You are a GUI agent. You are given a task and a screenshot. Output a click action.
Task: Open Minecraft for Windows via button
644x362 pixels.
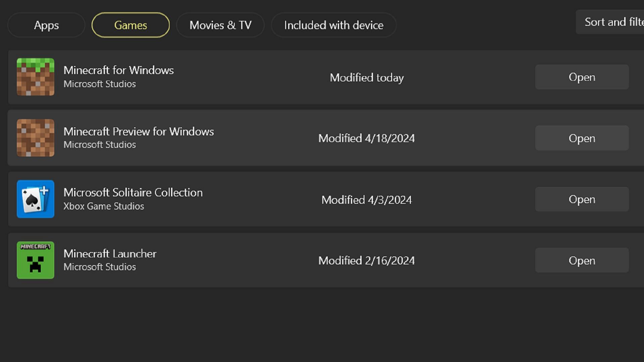(x=582, y=77)
